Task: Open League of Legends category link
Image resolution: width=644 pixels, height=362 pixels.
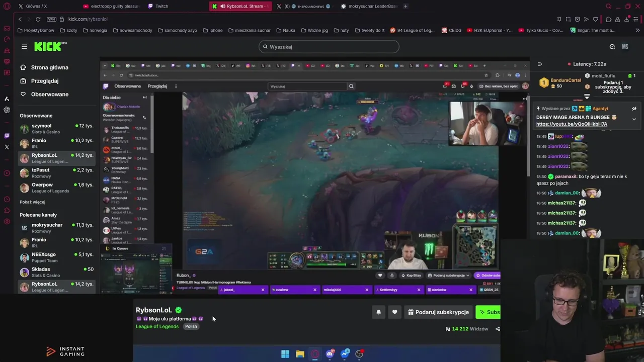Action: (x=157, y=326)
